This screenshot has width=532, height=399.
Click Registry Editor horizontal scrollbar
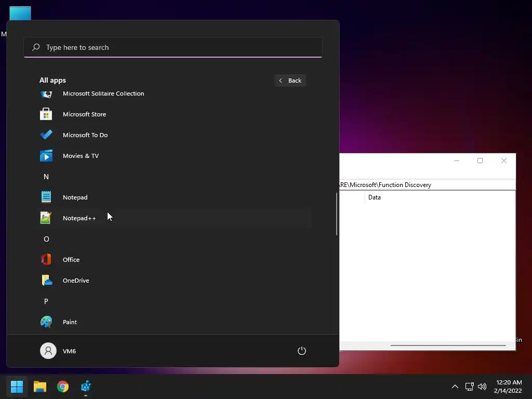tap(448, 345)
